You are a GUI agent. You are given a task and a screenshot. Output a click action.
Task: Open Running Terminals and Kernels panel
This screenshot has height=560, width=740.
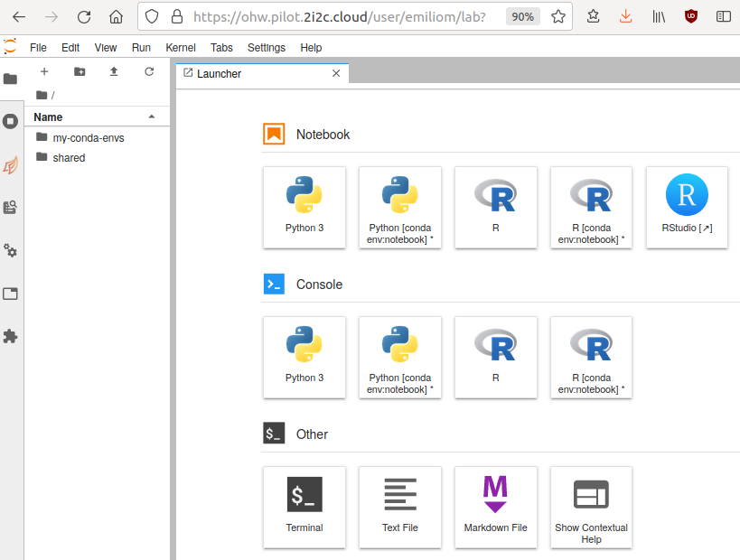10,121
